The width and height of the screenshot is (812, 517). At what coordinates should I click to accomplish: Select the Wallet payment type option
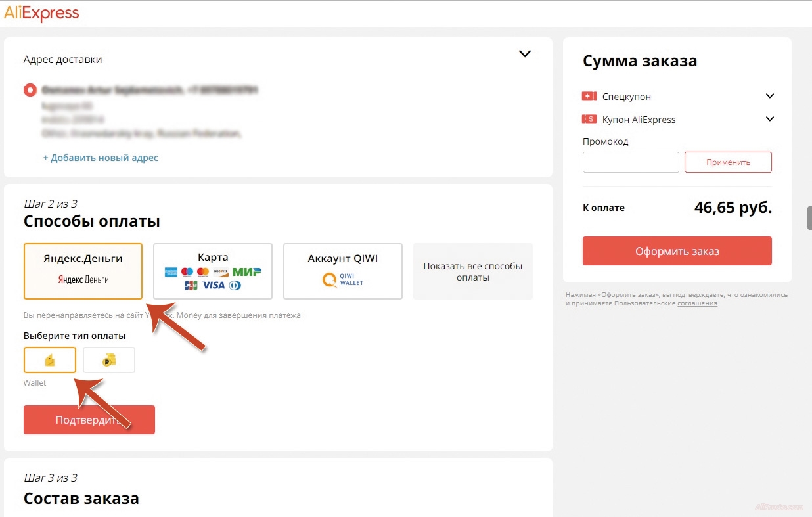[50, 360]
